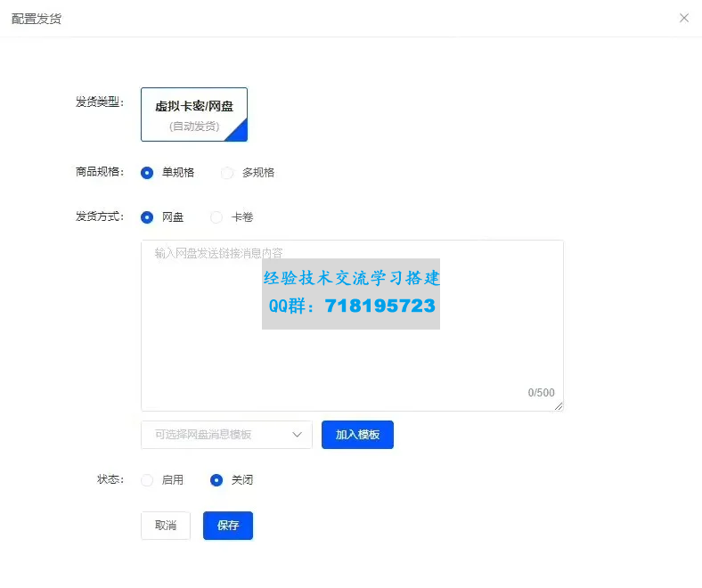Select the 单规格 radio button

point(147,173)
